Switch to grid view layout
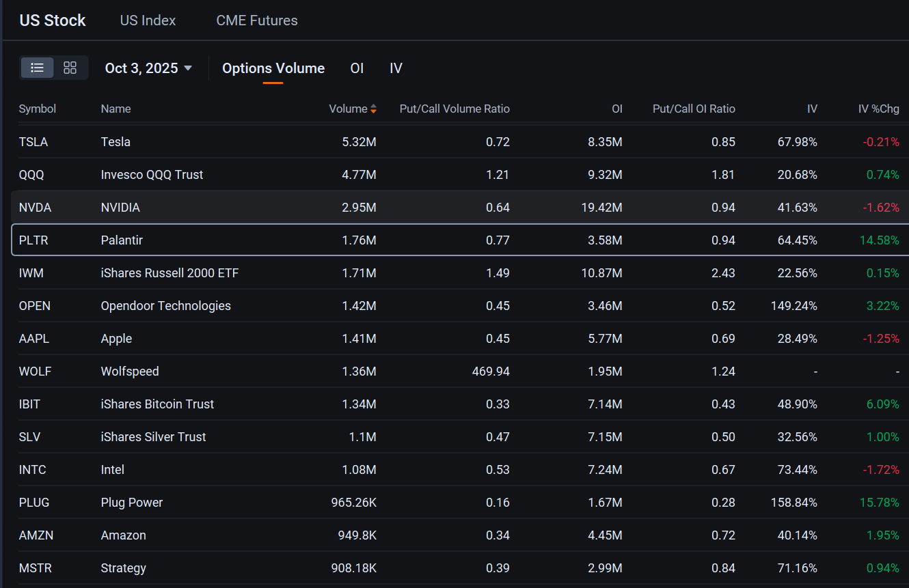 [x=70, y=68]
